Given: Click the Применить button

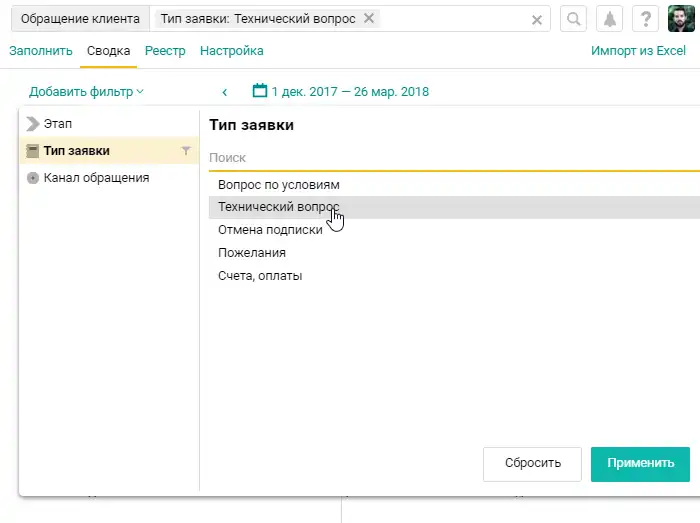Looking at the screenshot, I should (640, 464).
